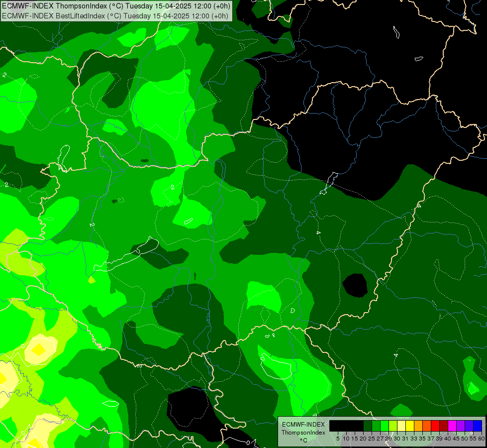
Task: Pick the purple 45–50 legend swatch
Action: coord(461,426)
